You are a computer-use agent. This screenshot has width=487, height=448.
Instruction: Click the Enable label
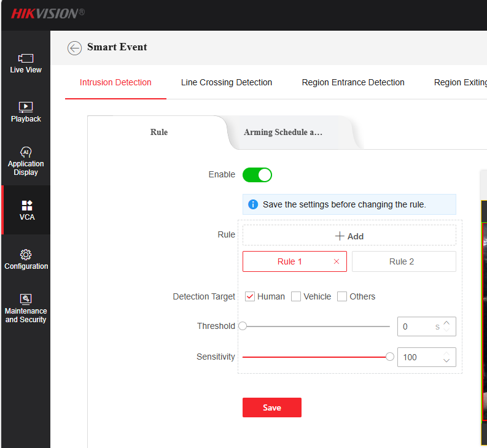point(222,174)
